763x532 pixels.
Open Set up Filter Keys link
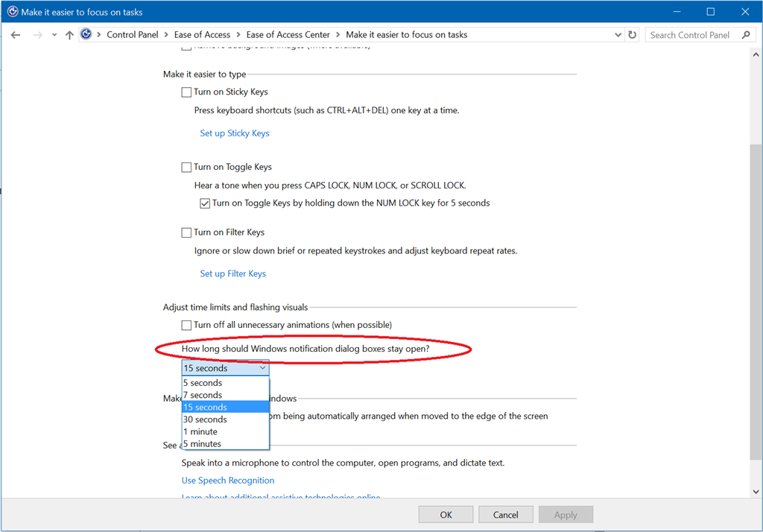coord(233,273)
